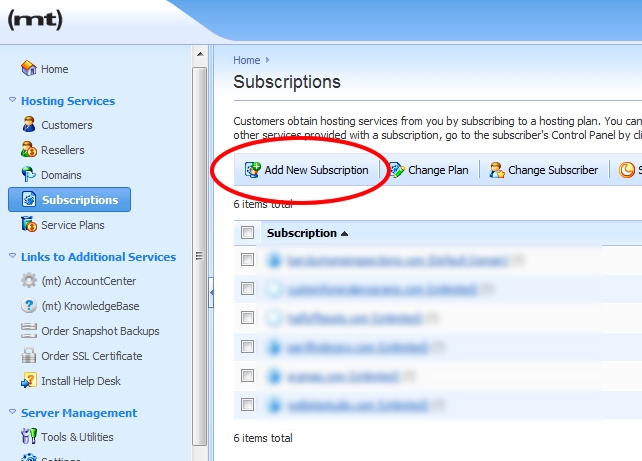The height and width of the screenshot is (461, 642).
Task: Check the sixth subscription row checkbox
Action: coord(247,405)
